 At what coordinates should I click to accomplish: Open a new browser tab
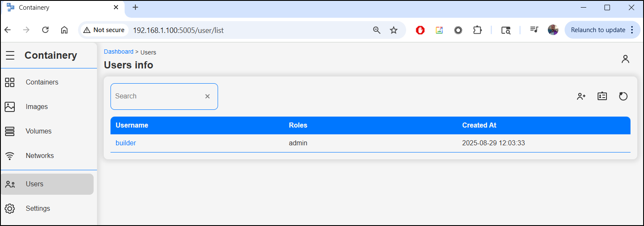coord(135,8)
